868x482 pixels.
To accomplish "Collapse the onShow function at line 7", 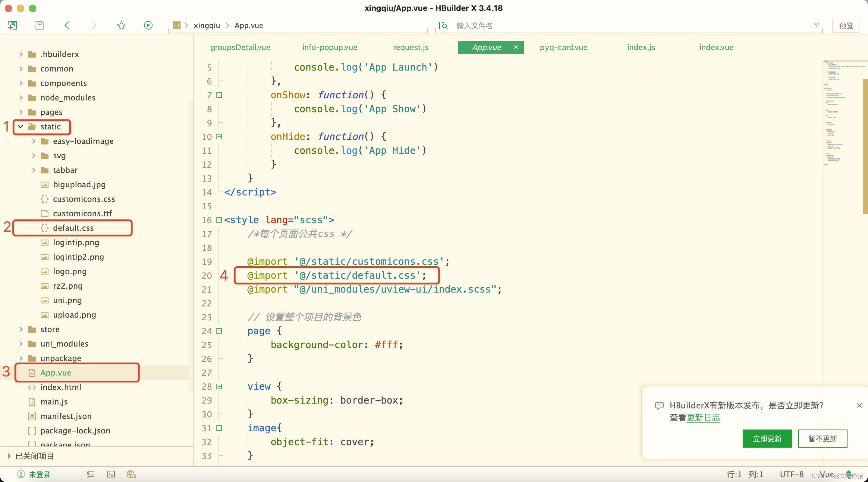I will pyautogui.click(x=219, y=95).
